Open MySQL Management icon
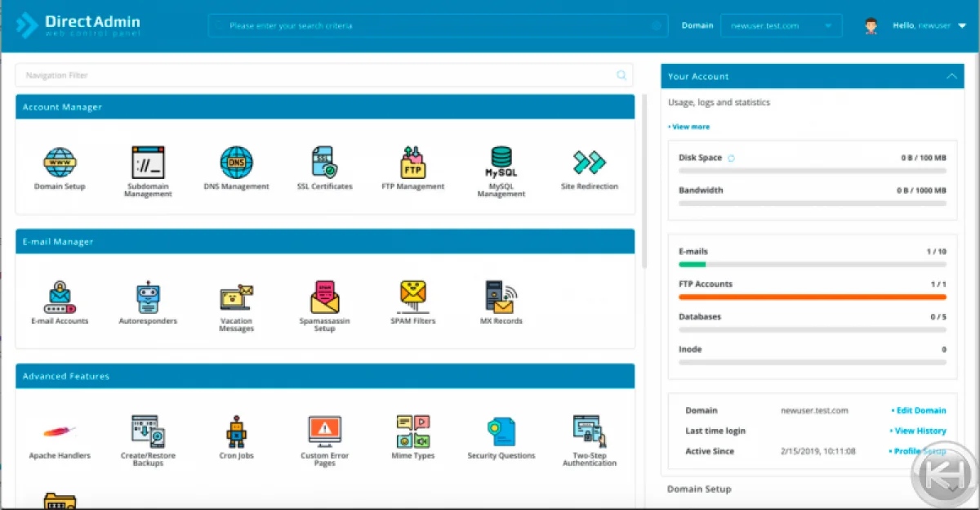This screenshot has width=980, height=510. (501, 163)
